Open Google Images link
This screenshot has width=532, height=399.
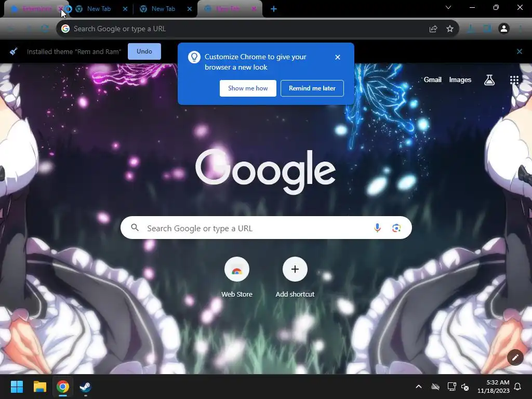tap(460, 79)
